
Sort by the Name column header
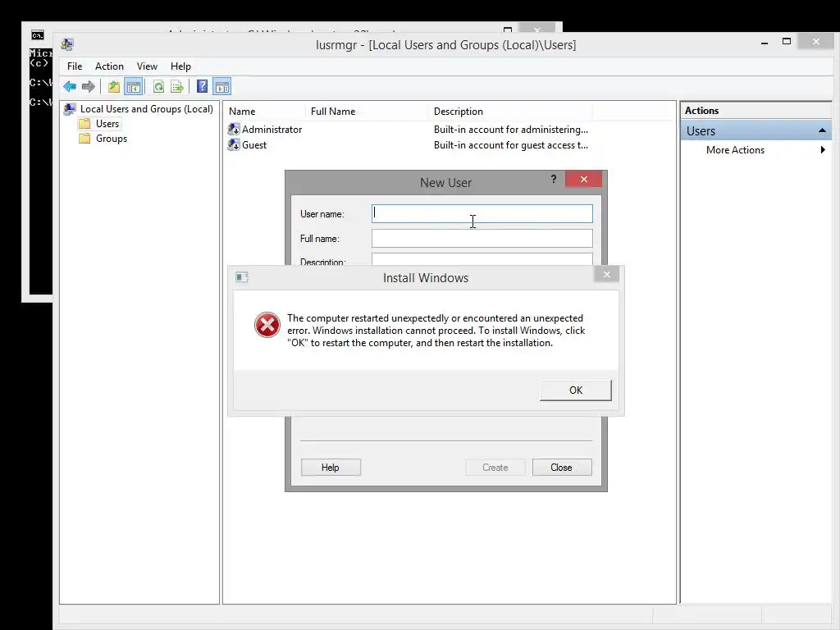coord(263,112)
